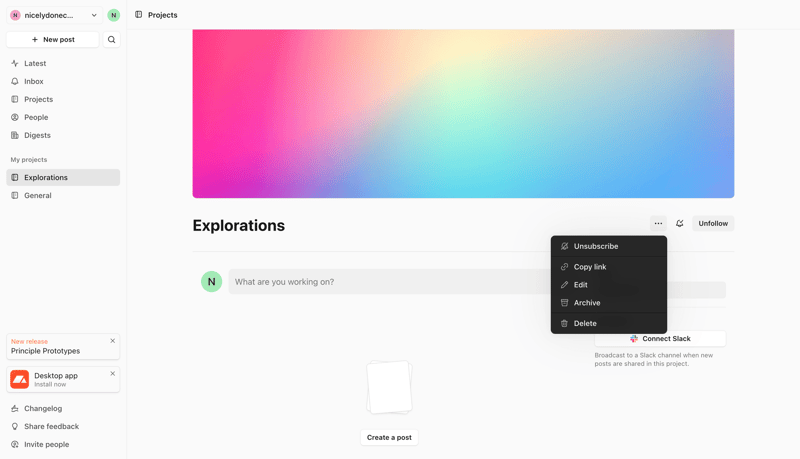
Task: Open Share feedback
Action: click(63, 426)
